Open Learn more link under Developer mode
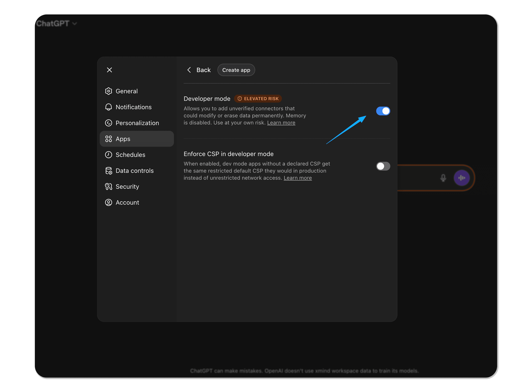The width and height of the screenshot is (532, 392). point(281,123)
